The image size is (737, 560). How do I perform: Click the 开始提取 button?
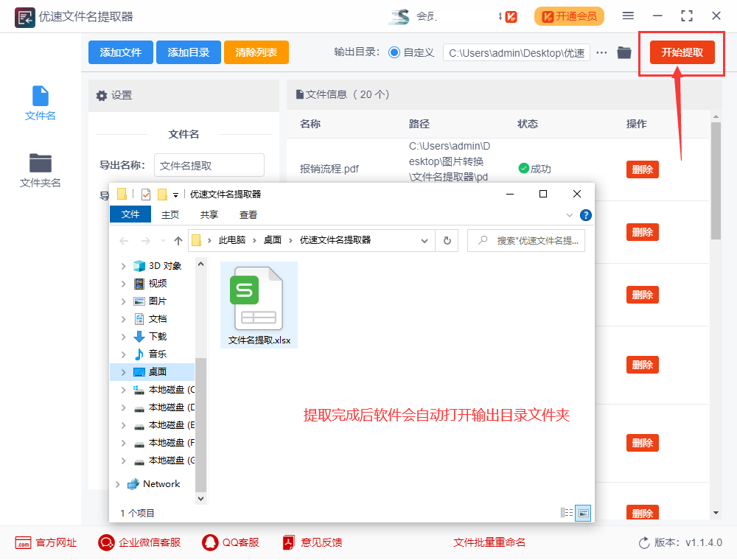tap(681, 52)
